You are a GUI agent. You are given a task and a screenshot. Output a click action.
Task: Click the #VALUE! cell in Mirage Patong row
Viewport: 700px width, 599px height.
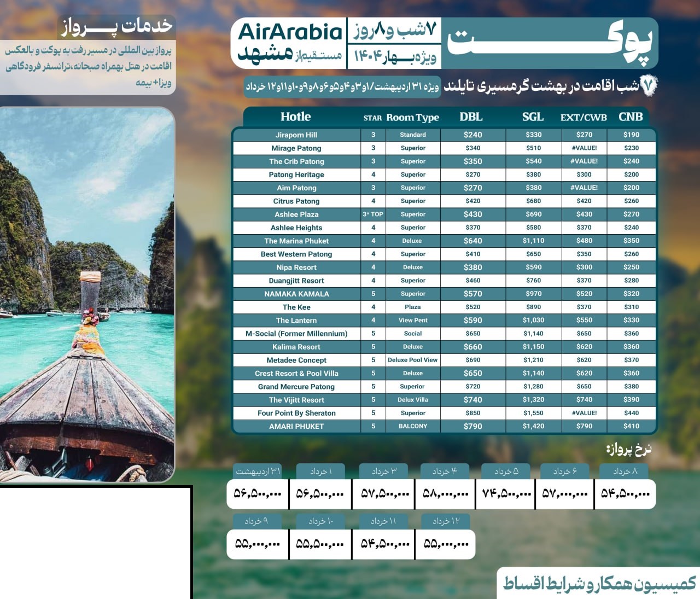coord(584,148)
